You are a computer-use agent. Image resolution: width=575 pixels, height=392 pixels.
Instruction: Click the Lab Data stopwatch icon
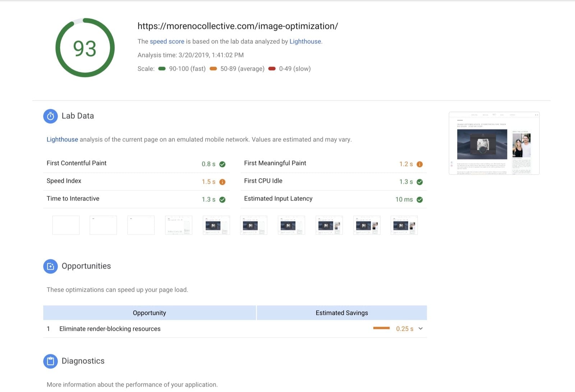point(51,116)
